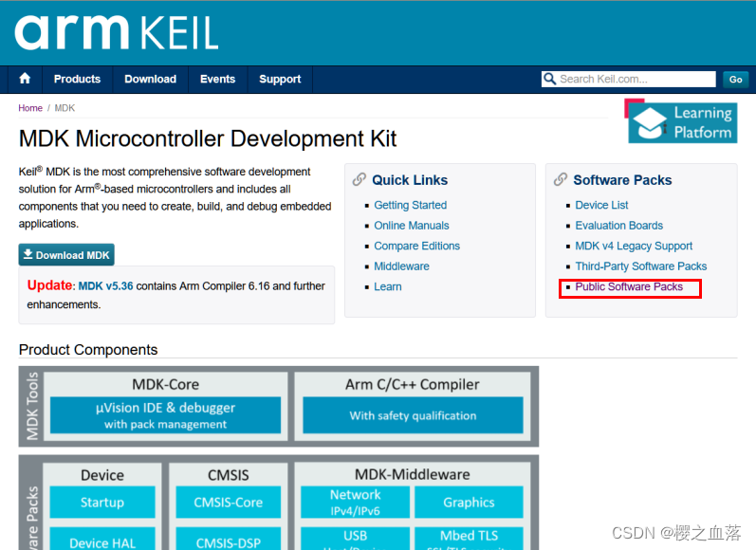Open the MDK v5.36 update link
Screen dimensions: 756x550
tap(105, 285)
